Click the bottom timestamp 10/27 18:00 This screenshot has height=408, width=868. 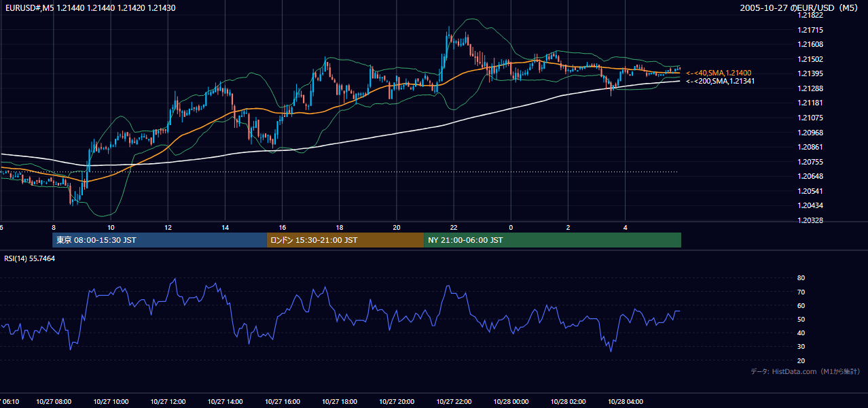pos(340,402)
